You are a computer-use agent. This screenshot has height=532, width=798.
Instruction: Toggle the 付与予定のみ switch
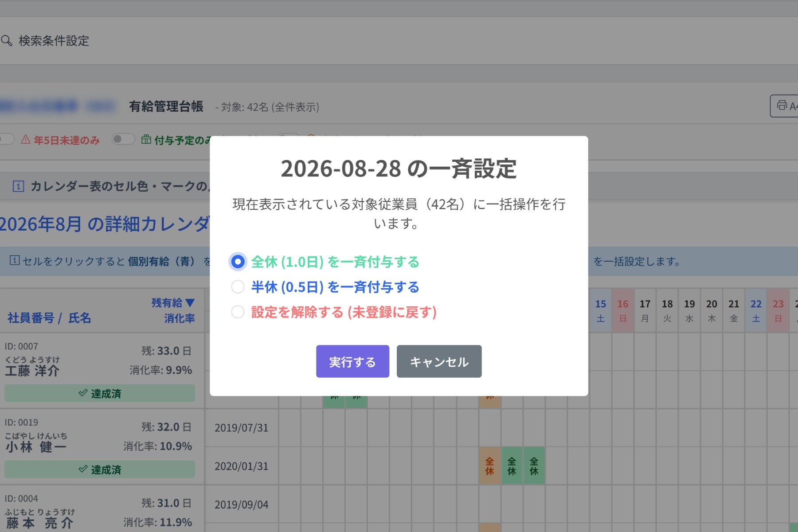(x=123, y=139)
